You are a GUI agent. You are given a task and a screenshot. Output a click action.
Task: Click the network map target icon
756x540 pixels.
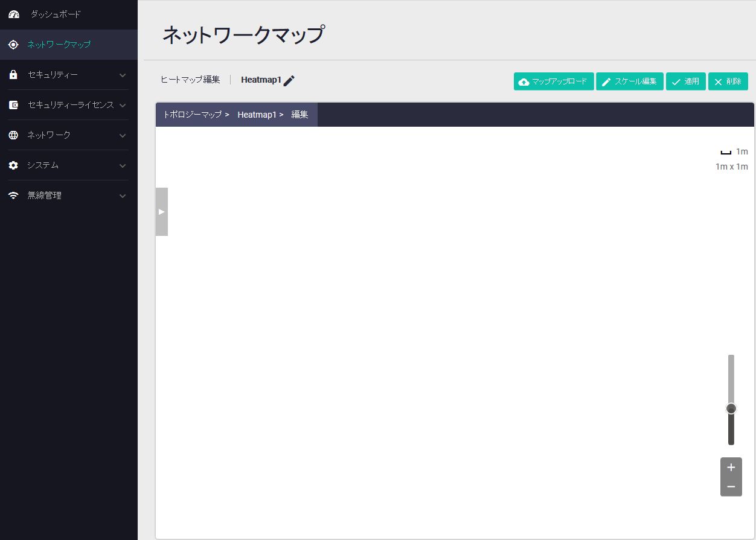pos(13,45)
